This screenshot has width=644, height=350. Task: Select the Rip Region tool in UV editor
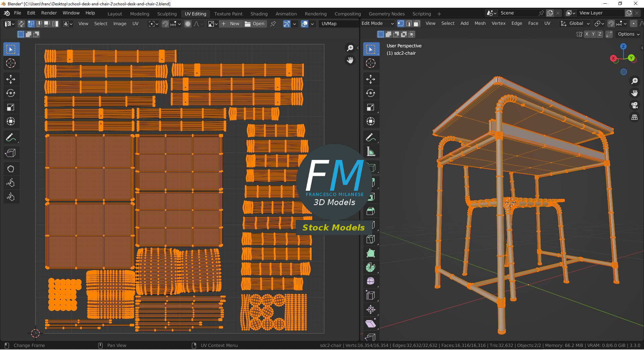[x=11, y=153]
